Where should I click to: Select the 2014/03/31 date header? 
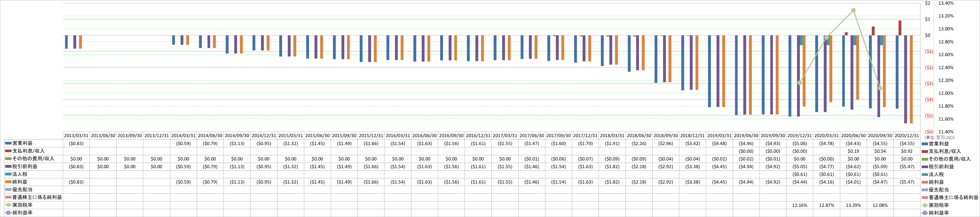183,136
